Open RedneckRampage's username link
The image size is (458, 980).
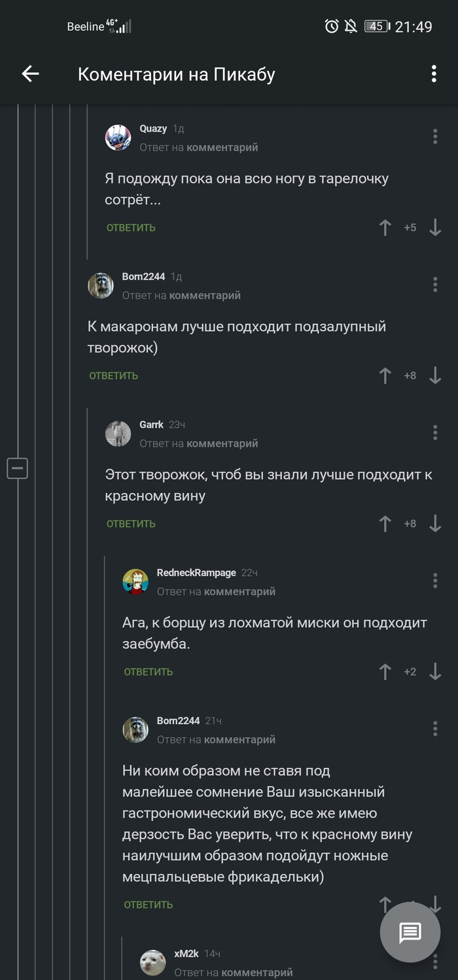(196, 573)
